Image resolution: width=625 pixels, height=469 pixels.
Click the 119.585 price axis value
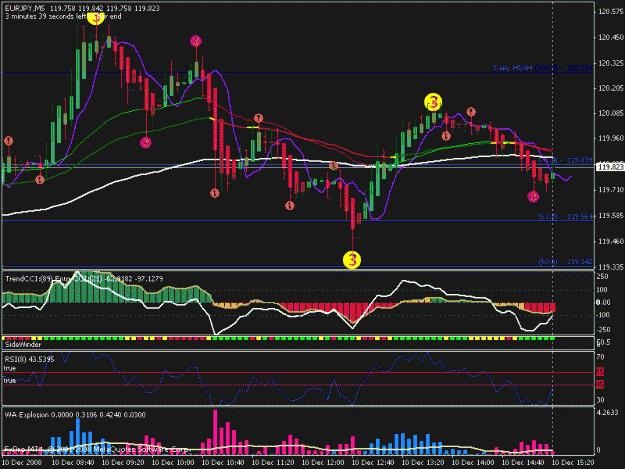coord(611,216)
